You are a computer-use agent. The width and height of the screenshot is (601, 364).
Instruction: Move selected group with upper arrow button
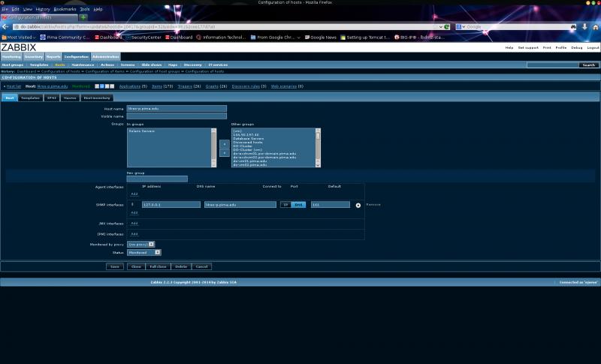pyautogui.click(x=225, y=144)
